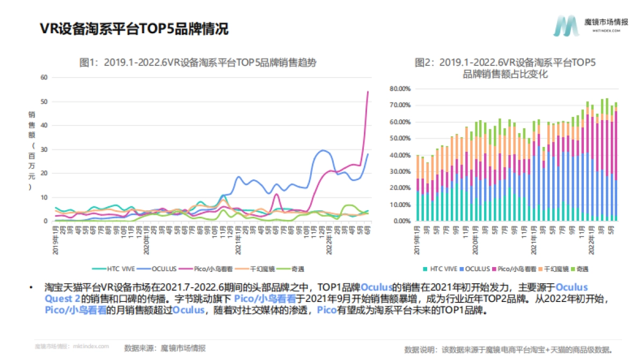Click the 数据说明 note at bottom right
This screenshot has width=644, height=362.
508,349
